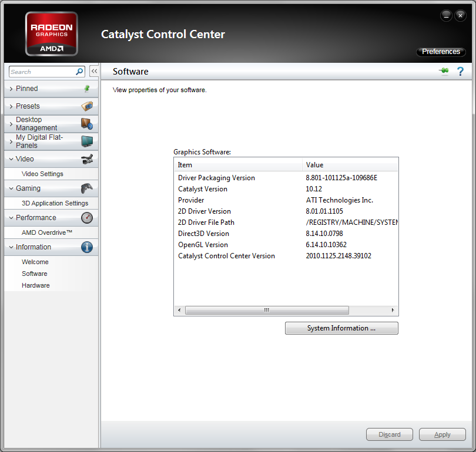Click the Information blue i icon
Screen dimensions: 476x452
click(87, 247)
